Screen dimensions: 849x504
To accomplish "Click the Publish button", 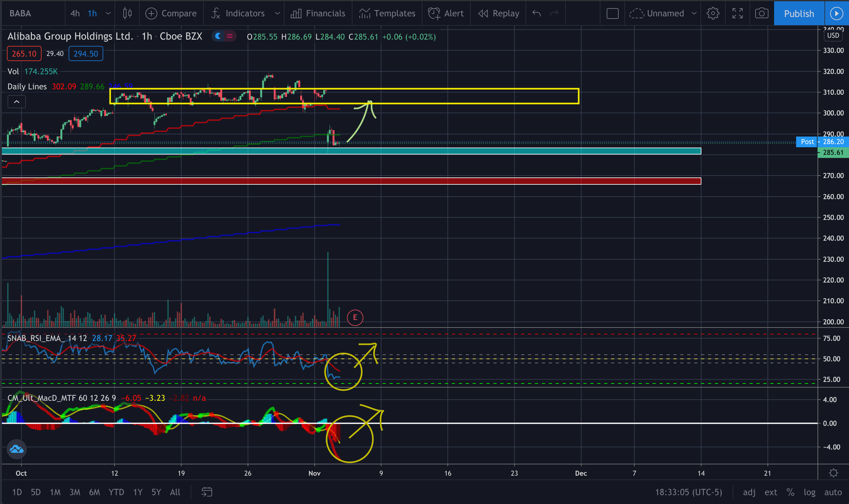I will coord(799,13).
